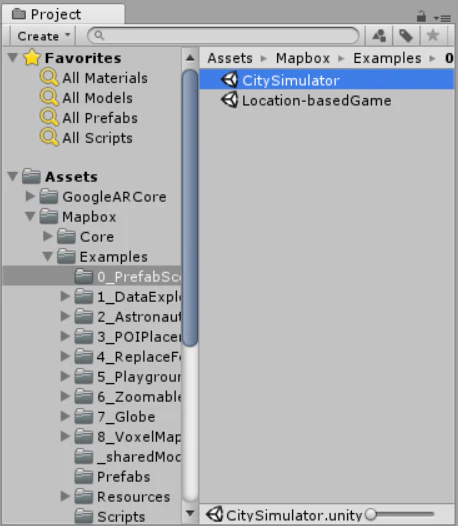
Task: Click the Examples folder icon
Action: 66,257
